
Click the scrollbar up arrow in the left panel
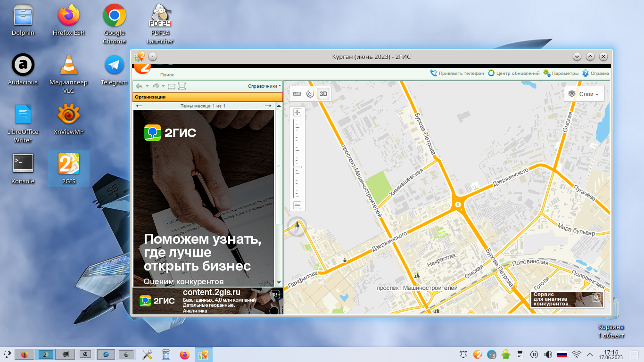pyautogui.click(x=279, y=107)
